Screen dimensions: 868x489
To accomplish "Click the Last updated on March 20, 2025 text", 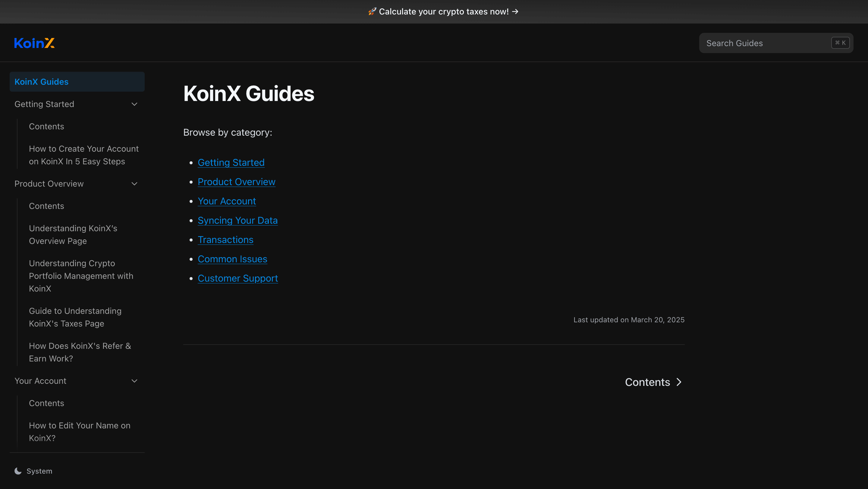I will tap(629, 320).
